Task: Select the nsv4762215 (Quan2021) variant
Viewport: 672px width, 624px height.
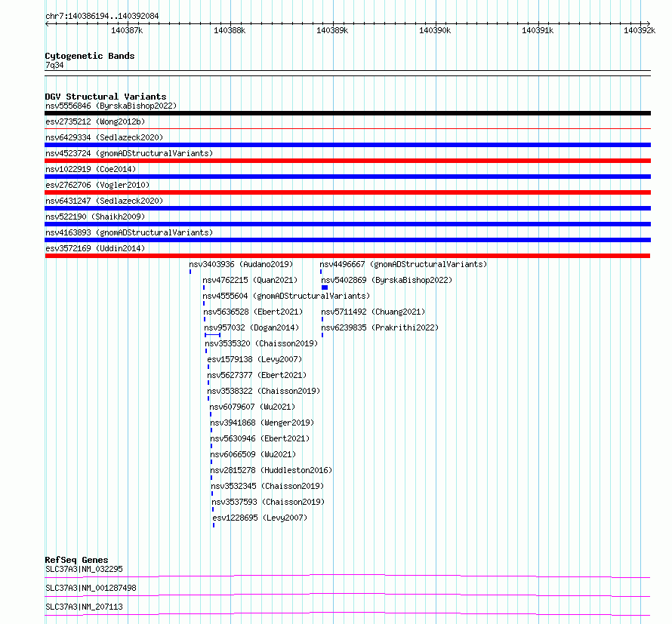Action: click(x=250, y=280)
